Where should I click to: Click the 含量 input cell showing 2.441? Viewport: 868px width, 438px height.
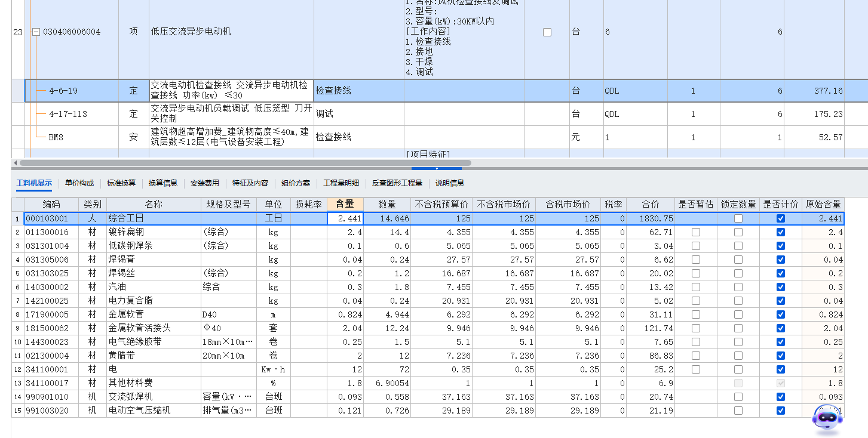point(345,218)
